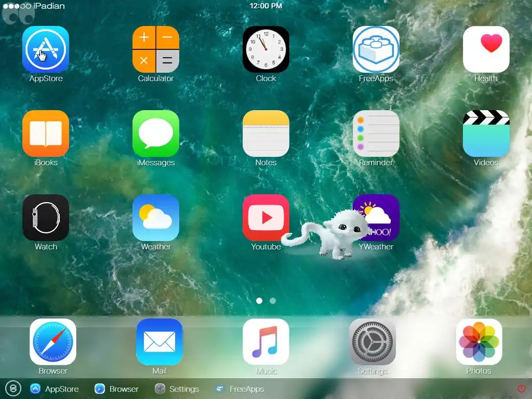This screenshot has width=532, height=399.
Task: Open iMessages app
Action: [156, 134]
